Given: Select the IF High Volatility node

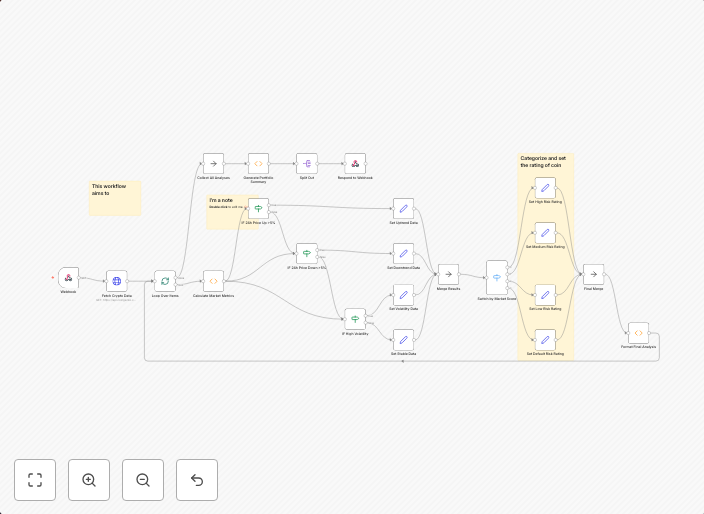Looking at the screenshot, I should tap(355, 319).
